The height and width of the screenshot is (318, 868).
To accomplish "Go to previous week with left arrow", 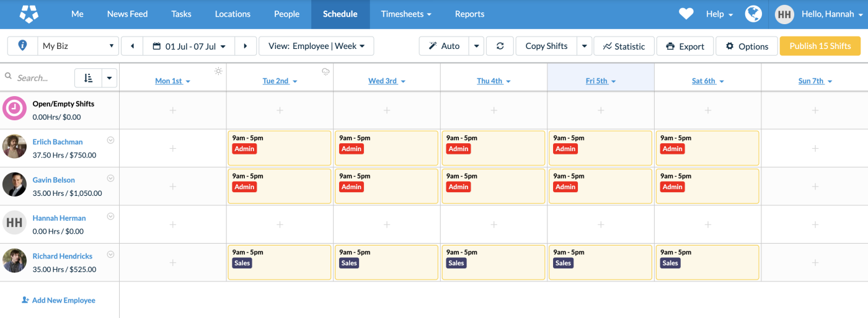I will (x=132, y=46).
